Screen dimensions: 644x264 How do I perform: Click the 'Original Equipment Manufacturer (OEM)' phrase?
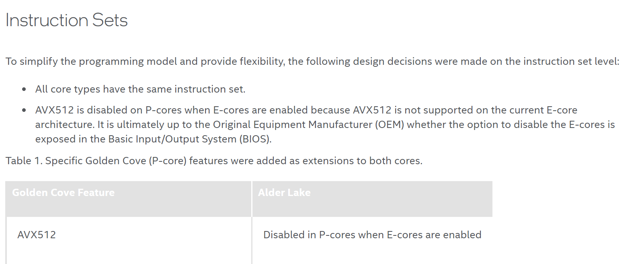pyautogui.click(x=308, y=125)
